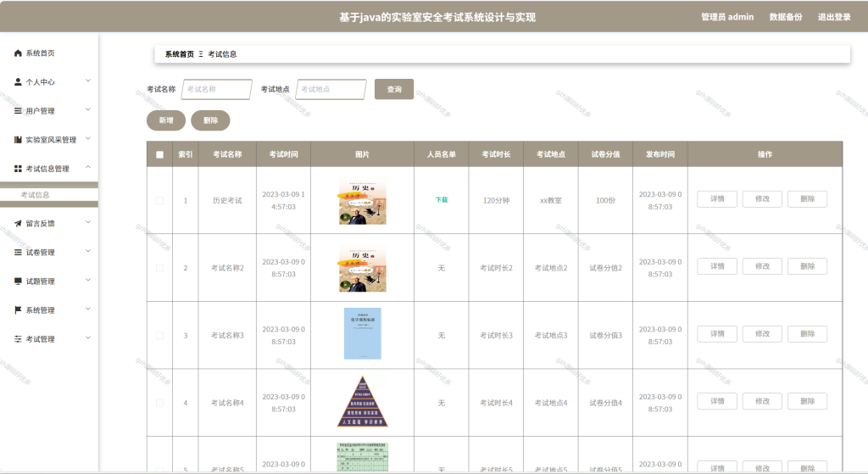Click the 考试时间 column header
The image size is (868, 474).
[283, 154]
